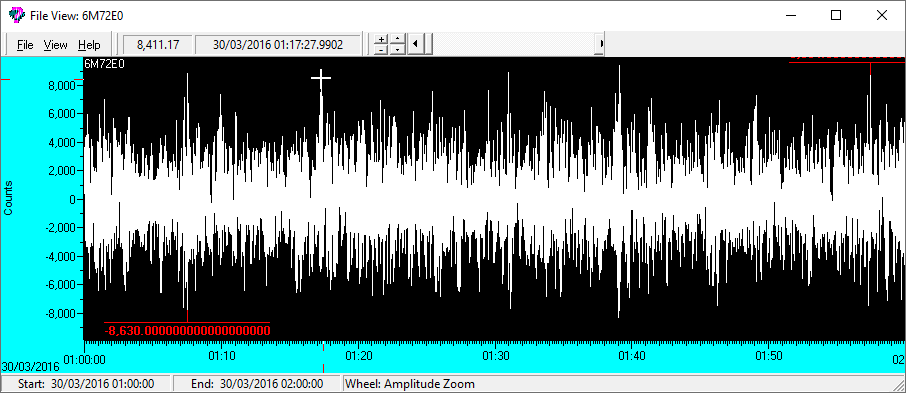
Task: Click the scroll-left arrow in the toolbar
Action: coord(414,45)
